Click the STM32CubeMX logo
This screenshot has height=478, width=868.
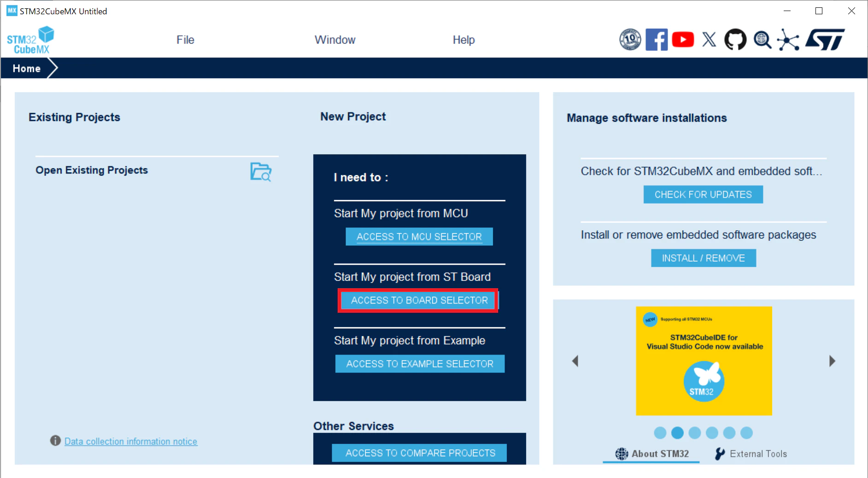(30, 40)
